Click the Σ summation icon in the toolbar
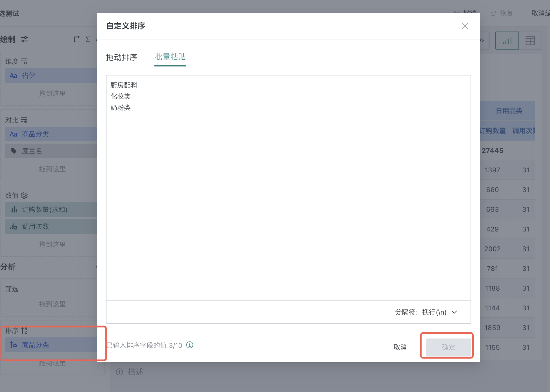The width and height of the screenshot is (550, 392). 88,39
